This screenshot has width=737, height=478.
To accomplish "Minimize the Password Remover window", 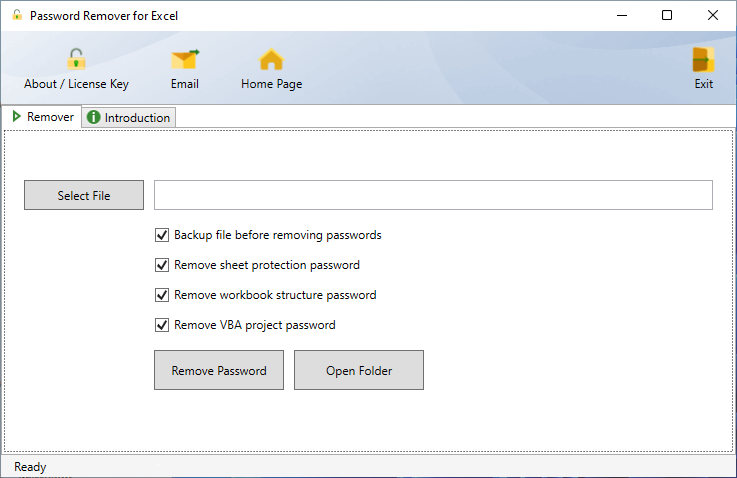I will tap(622, 16).
